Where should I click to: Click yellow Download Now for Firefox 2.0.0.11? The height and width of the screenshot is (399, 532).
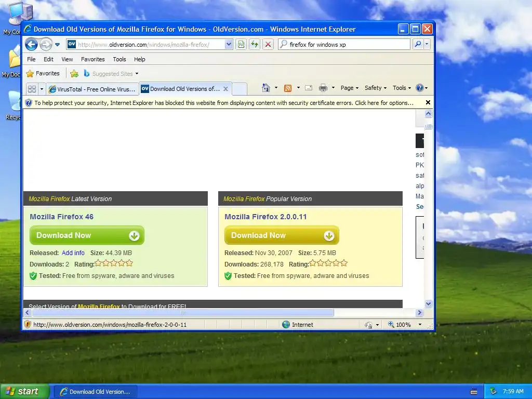[282, 235]
